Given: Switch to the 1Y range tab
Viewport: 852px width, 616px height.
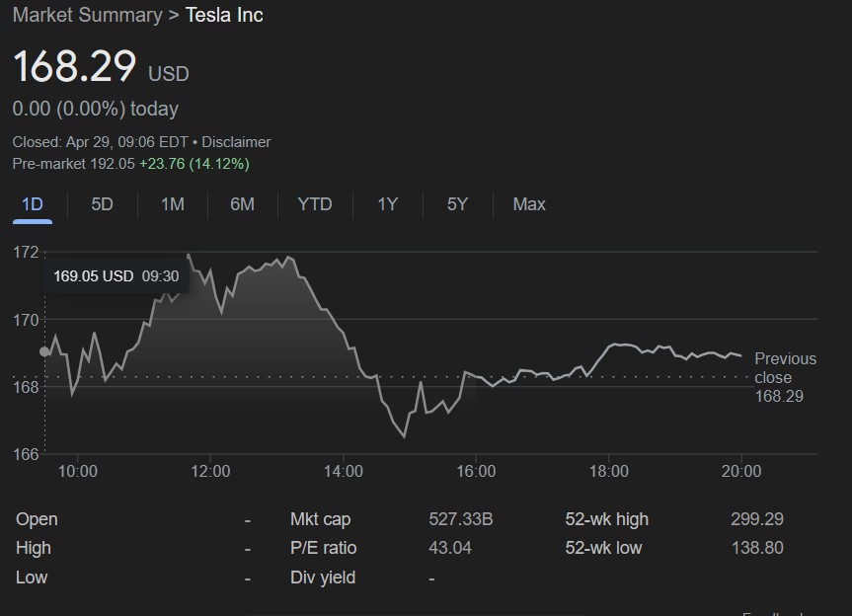Looking at the screenshot, I should [x=387, y=204].
